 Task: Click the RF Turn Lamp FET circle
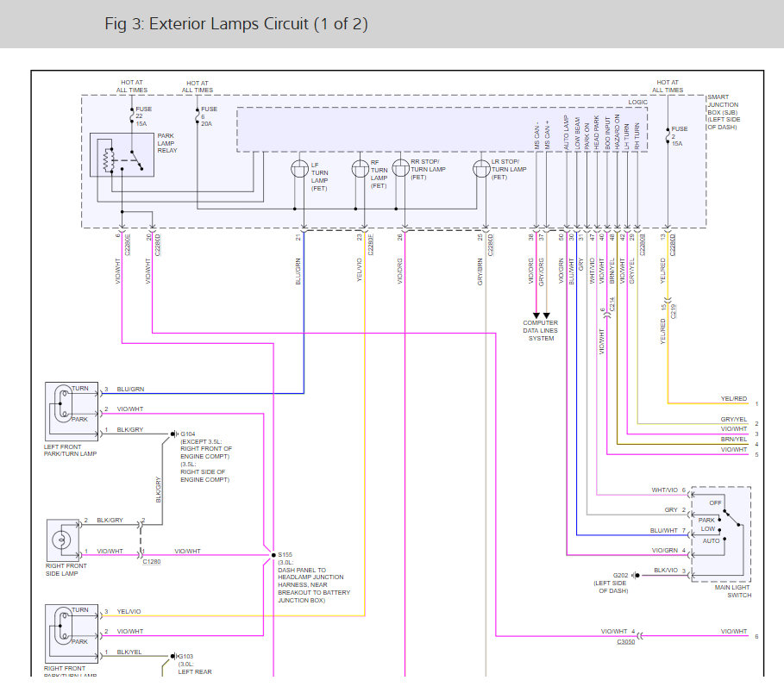point(360,169)
